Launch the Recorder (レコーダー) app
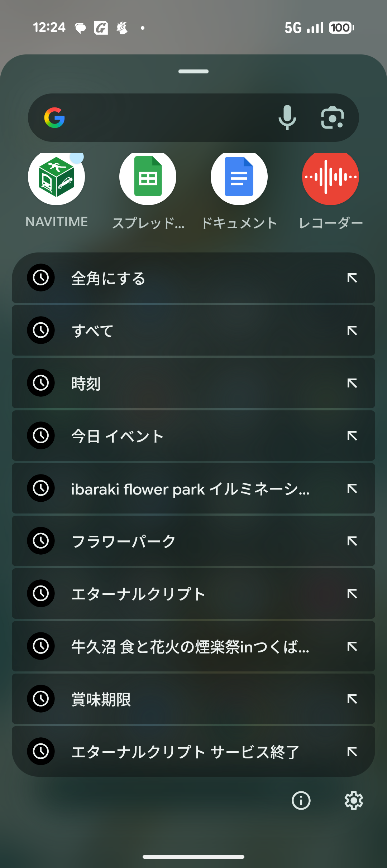Screen dimensions: 387x868 pos(330,177)
